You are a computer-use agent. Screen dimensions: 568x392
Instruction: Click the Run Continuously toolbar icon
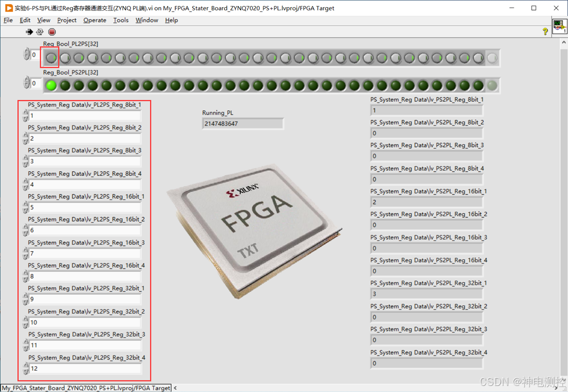(40, 32)
